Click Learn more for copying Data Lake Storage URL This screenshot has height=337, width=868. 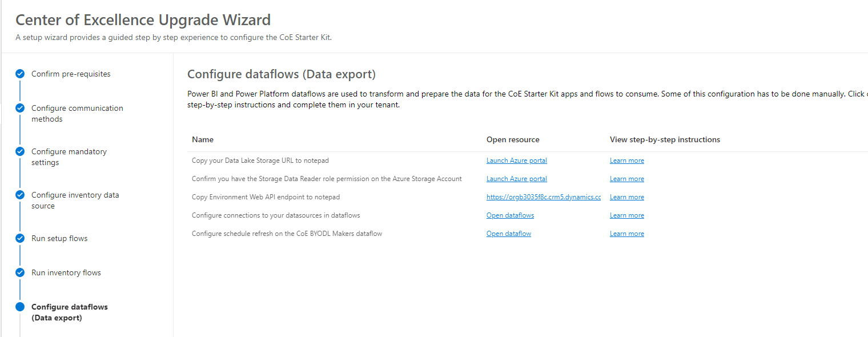[x=626, y=160]
